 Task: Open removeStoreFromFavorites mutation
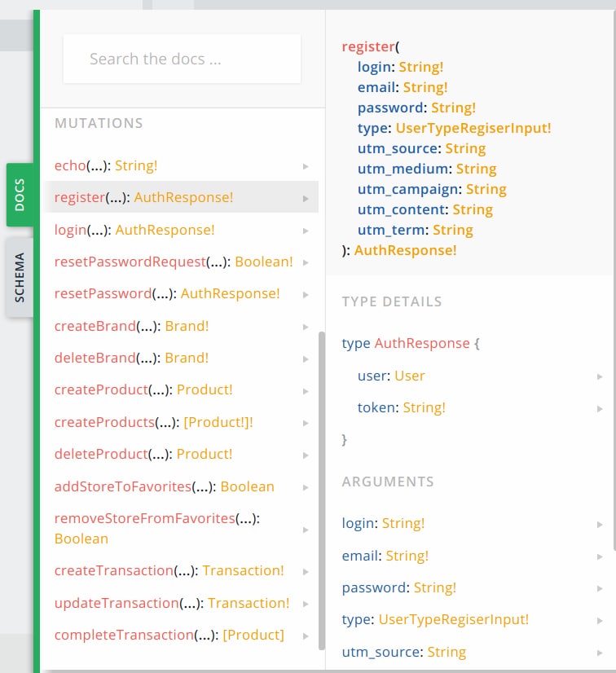click(x=157, y=528)
